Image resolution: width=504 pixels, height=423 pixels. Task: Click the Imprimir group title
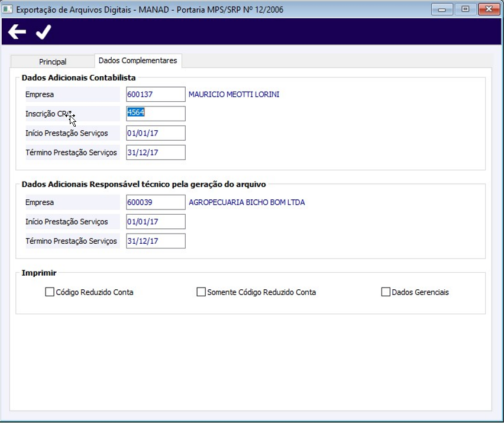coord(39,273)
